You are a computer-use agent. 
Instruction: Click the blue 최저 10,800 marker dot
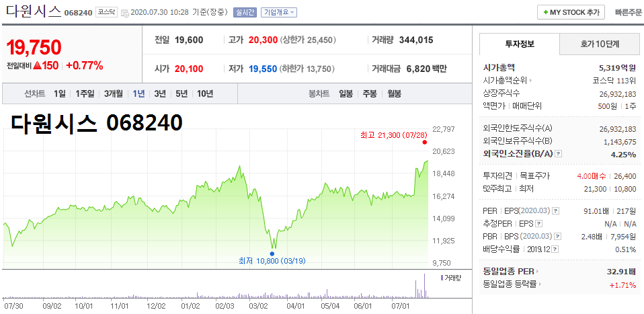(272, 253)
